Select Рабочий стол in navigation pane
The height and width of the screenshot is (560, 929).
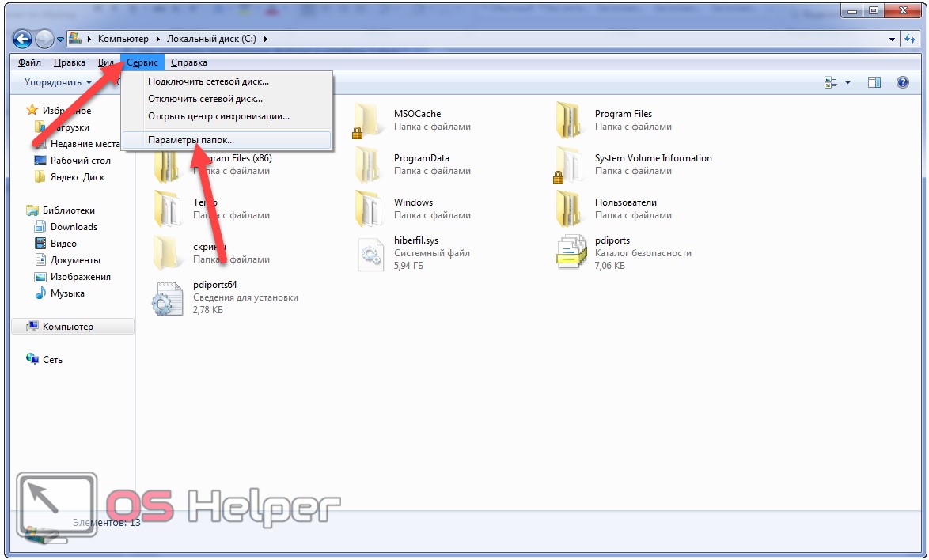tap(80, 161)
